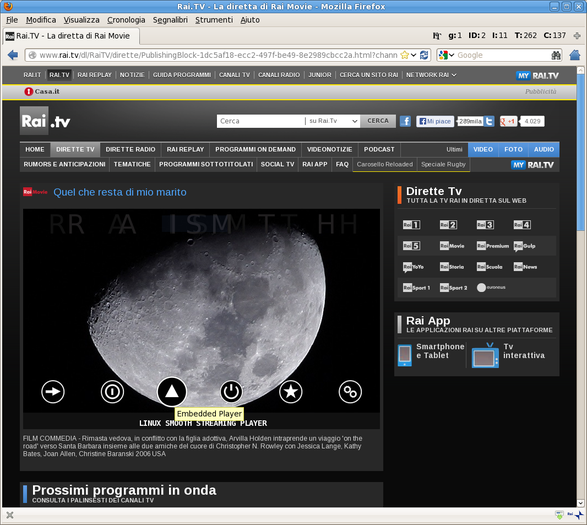Click the power icon in the player
This screenshot has width=587, height=525.
pyautogui.click(x=231, y=392)
